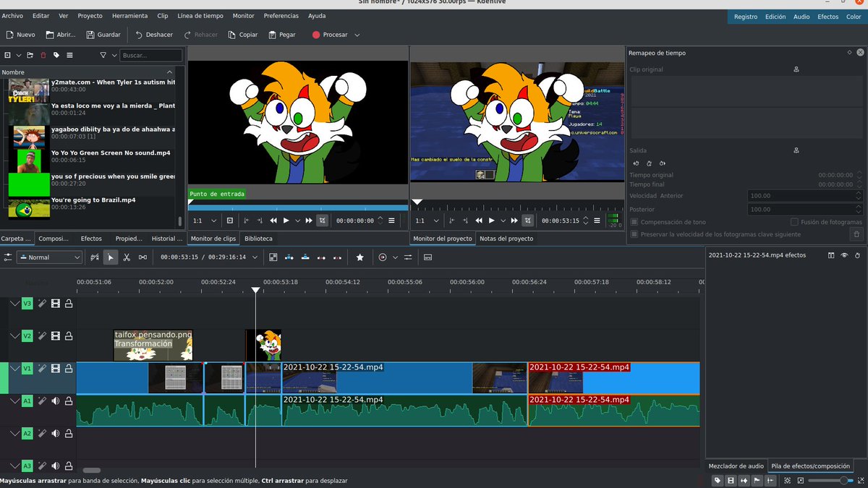Toggle Compensación de tono checkbox

(634, 222)
